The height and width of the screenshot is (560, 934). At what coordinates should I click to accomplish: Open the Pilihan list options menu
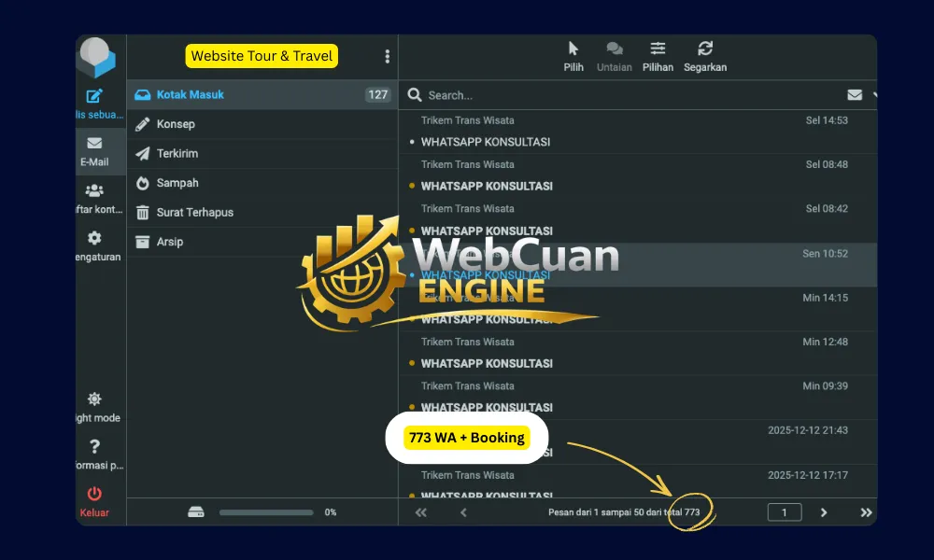(x=658, y=56)
